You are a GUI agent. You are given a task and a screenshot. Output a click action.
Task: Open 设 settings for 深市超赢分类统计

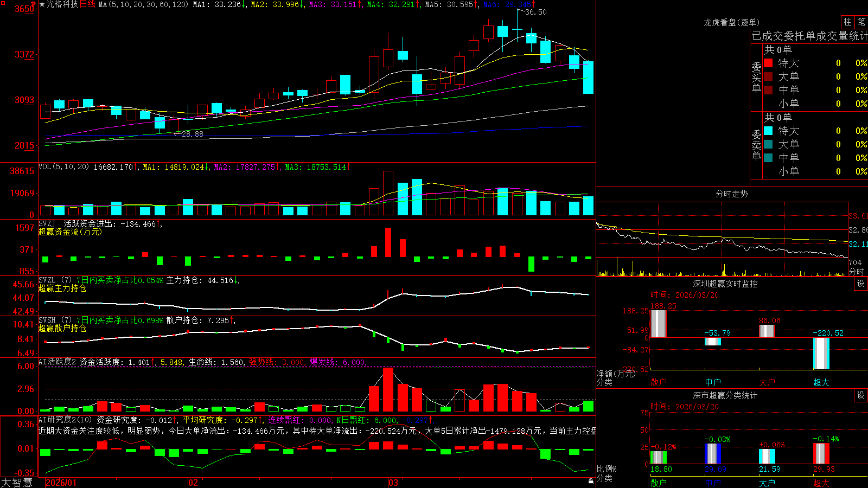(x=861, y=395)
